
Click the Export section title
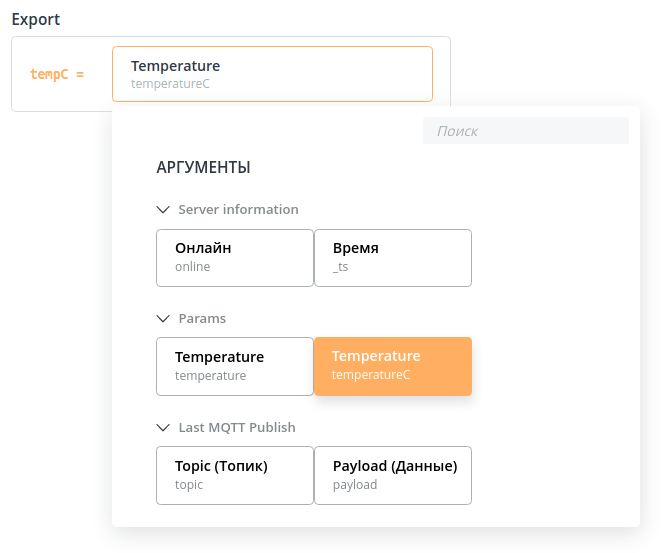(36, 20)
